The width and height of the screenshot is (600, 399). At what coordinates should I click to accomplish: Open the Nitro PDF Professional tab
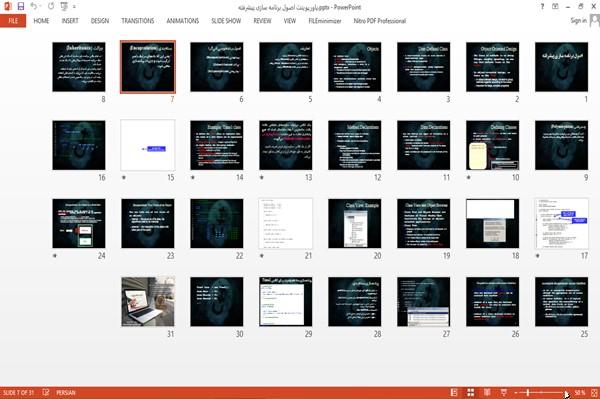click(x=380, y=21)
